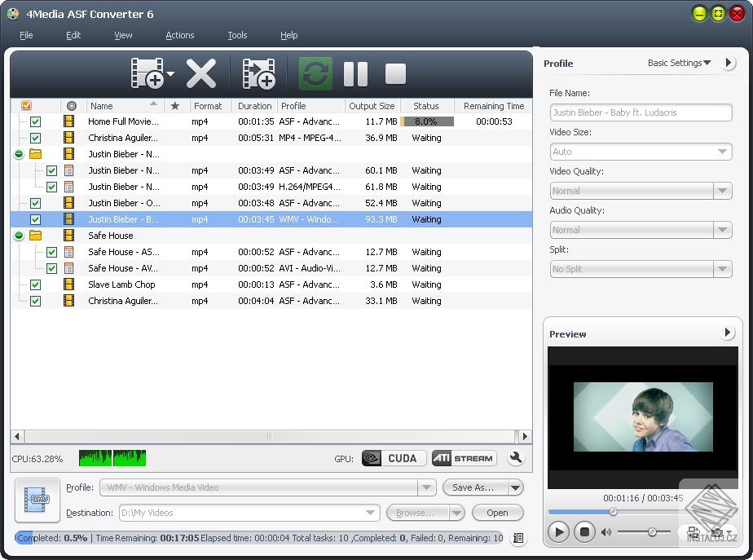753x560 pixels.
Task: Expand the Preview panel arrow button
Action: [x=728, y=333]
